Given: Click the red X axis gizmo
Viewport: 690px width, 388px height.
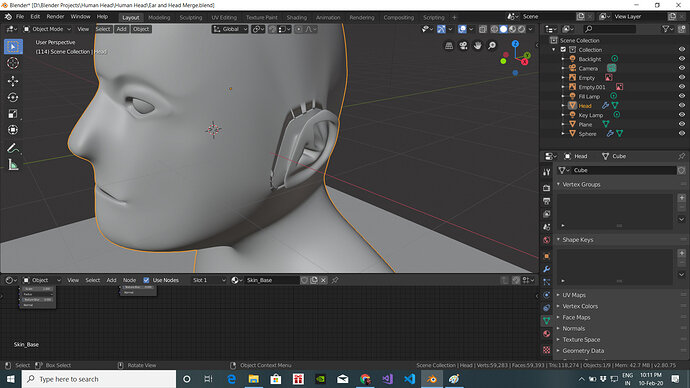Looking at the screenshot, I should tap(525, 62).
